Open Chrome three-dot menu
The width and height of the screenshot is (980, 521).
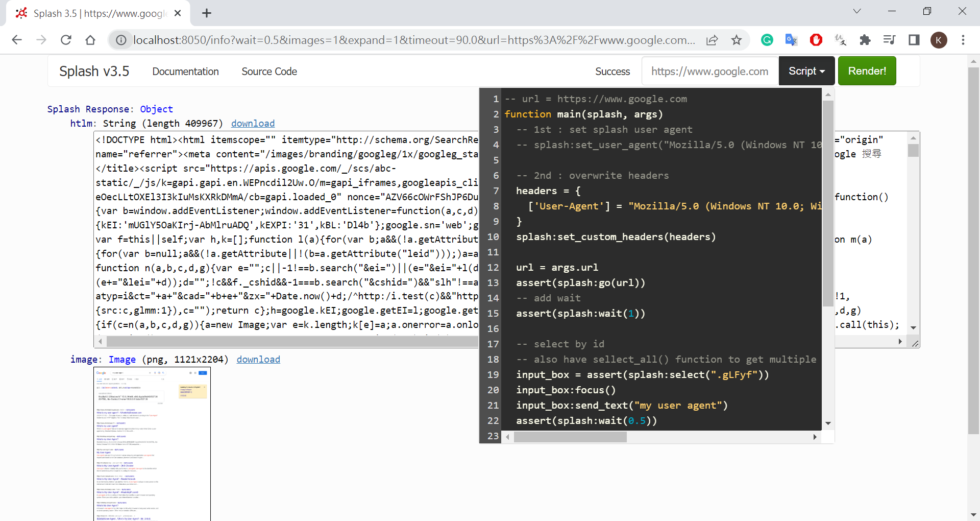[x=963, y=40]
